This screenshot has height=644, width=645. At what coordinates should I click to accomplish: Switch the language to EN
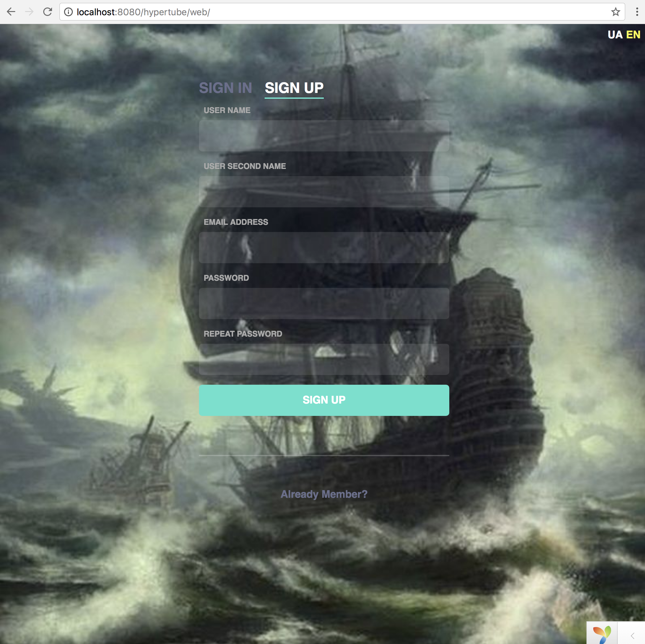633,35
